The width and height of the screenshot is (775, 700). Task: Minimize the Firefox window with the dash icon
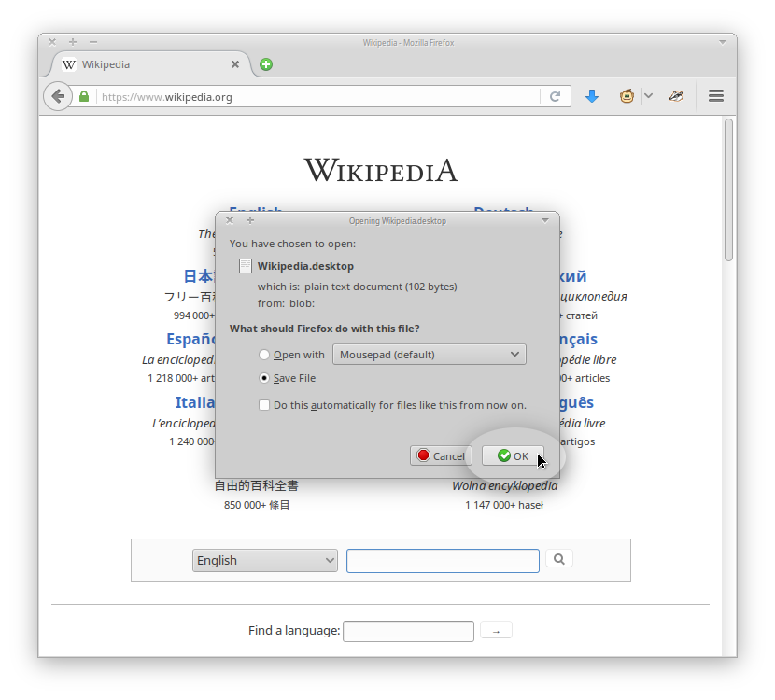click(93, 42)
